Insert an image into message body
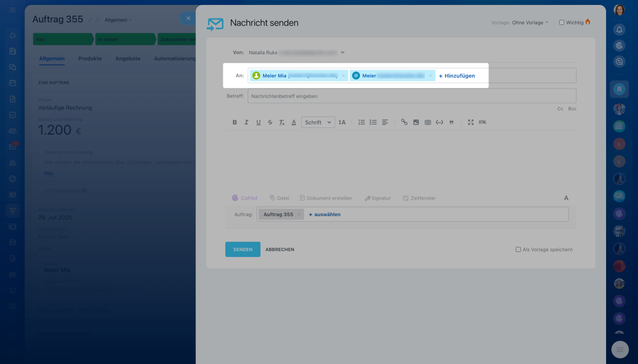The image size is (638, 364). click(416, 122)
